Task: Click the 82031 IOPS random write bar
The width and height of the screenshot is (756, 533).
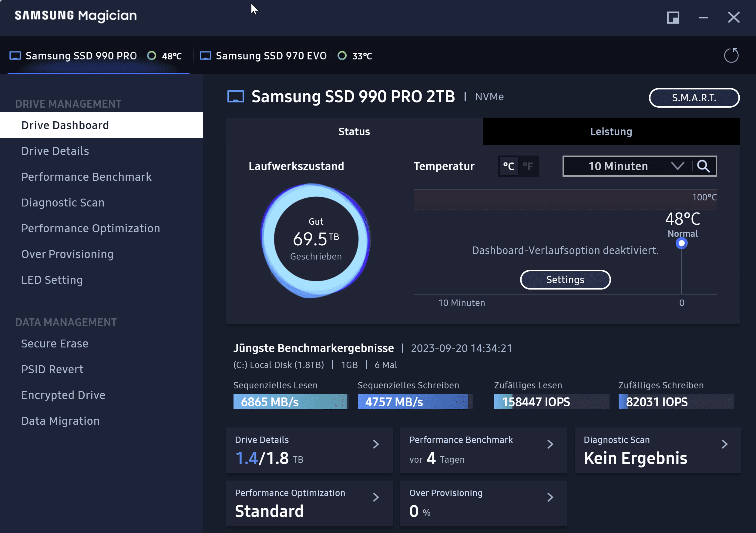Action: point(676,402)
